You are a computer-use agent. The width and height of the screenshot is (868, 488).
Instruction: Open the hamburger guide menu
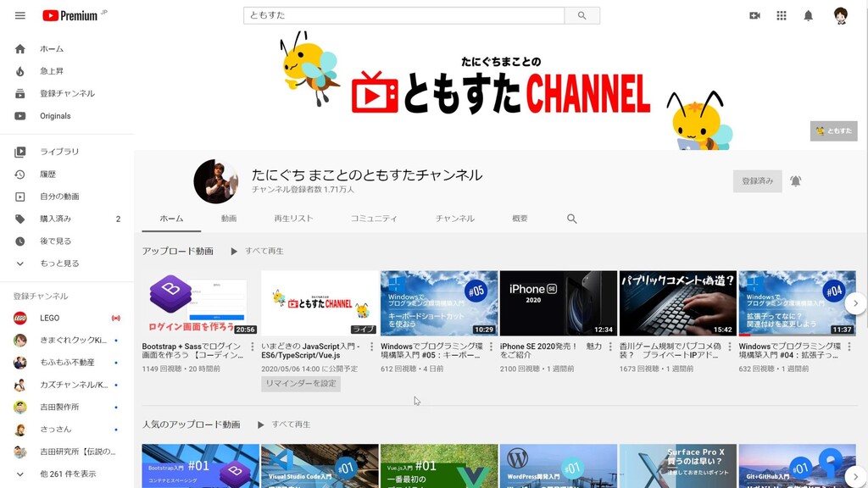pos(20,15)
